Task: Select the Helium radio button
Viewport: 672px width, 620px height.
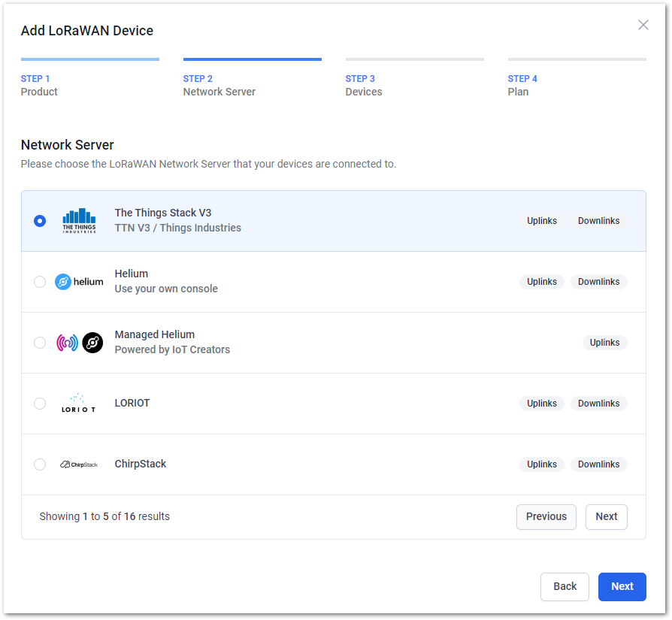Action: [40, 282]
